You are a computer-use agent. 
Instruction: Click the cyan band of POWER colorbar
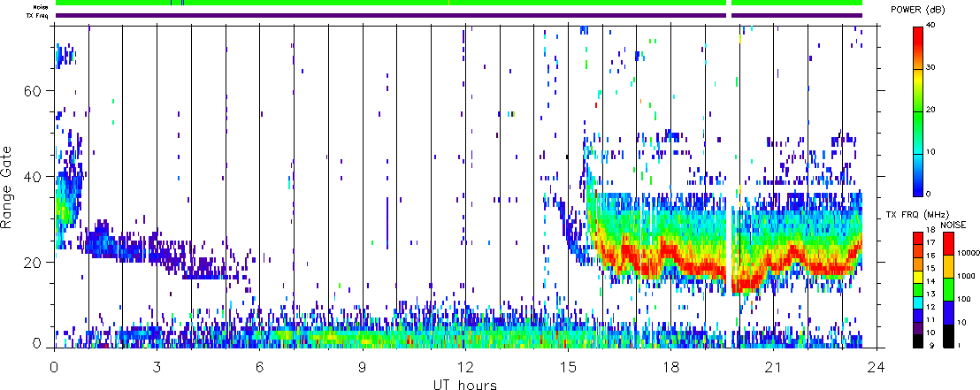point(917,153)
